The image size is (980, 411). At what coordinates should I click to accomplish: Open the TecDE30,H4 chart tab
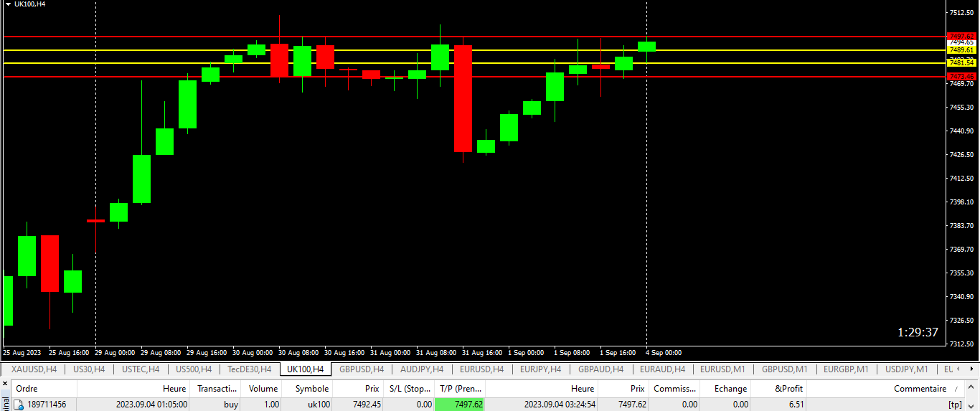click(249, 369)
